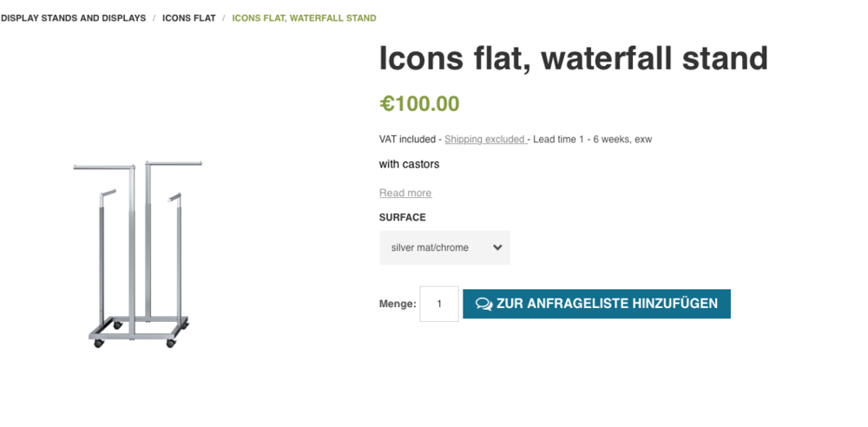Click the 'with castors' description text
The width and height of the screenshot is (868, 427).
coord(409,164)
